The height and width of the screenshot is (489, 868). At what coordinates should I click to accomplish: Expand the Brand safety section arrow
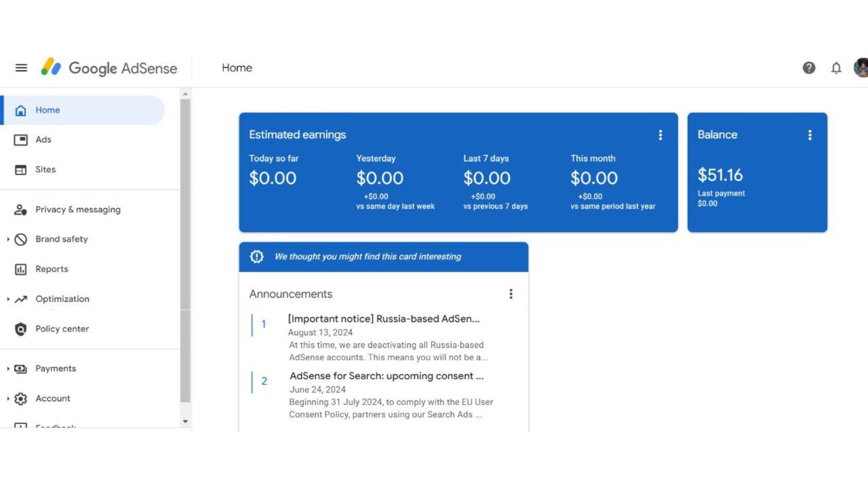point(8,239)
